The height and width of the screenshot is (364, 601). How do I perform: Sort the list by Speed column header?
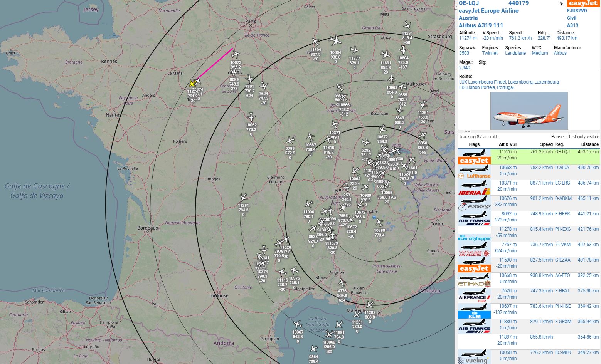point(546,144)
